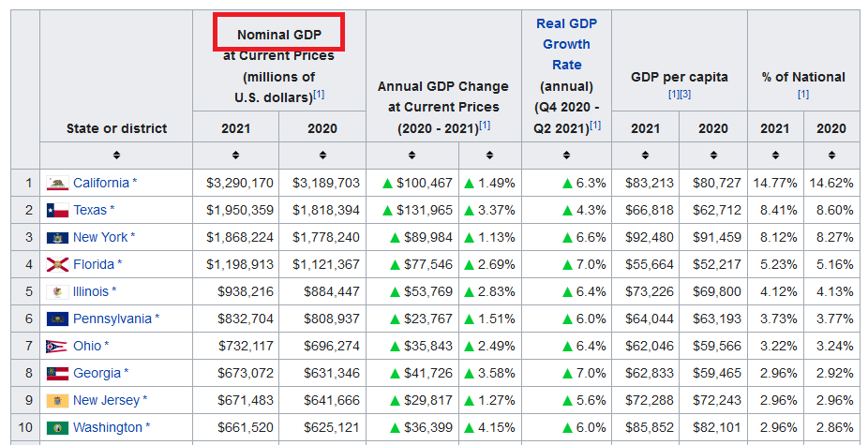Click the GDP per capita header cell

tap(680, 77)
